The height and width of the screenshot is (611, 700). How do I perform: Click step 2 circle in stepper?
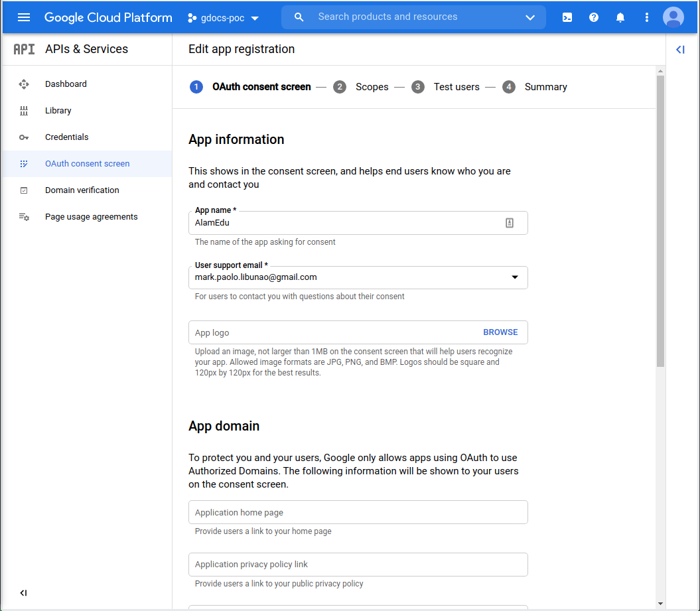tap(340, 87)
